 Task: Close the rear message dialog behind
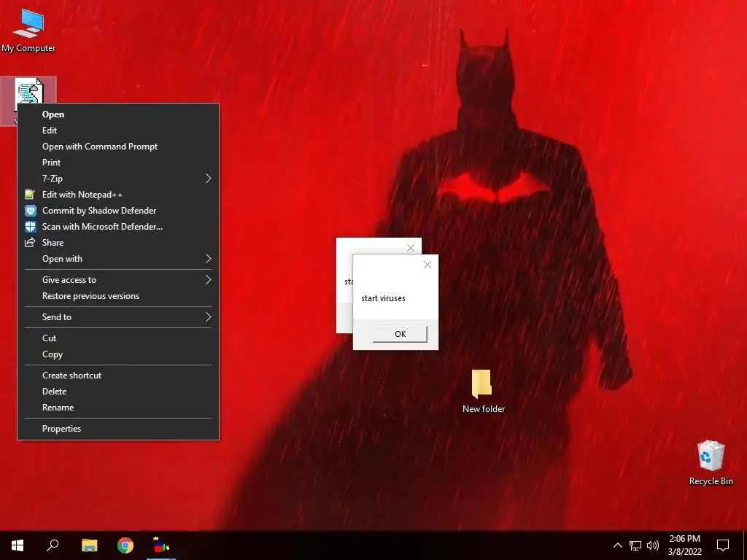411,248
